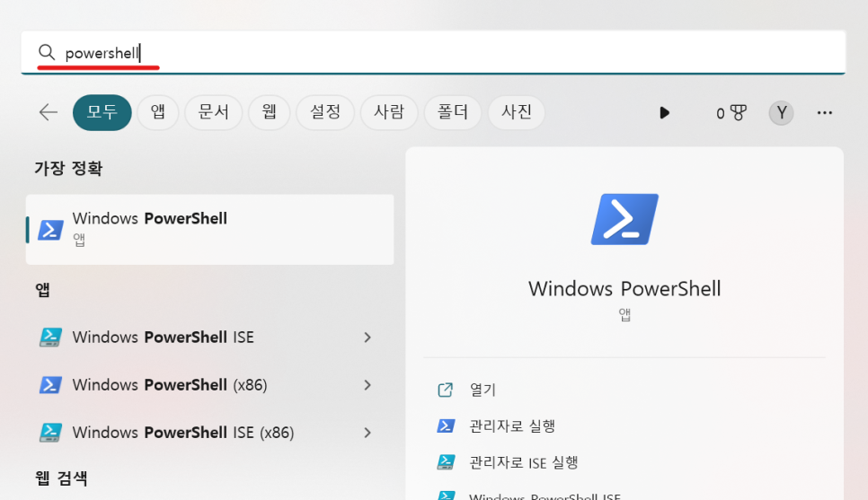This screenshot has height=500, width=868.
Task: Click the Windows PowerShell ISE result icon
Action: pos(50,337)
